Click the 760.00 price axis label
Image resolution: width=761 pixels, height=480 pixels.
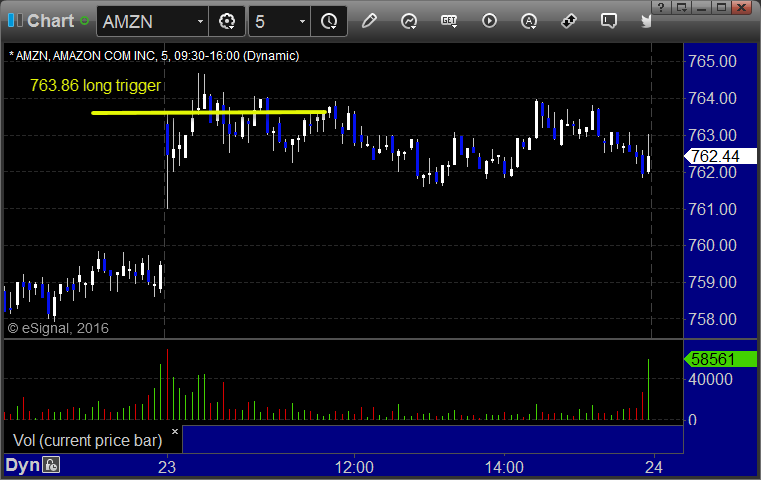(x=712, y=245)
